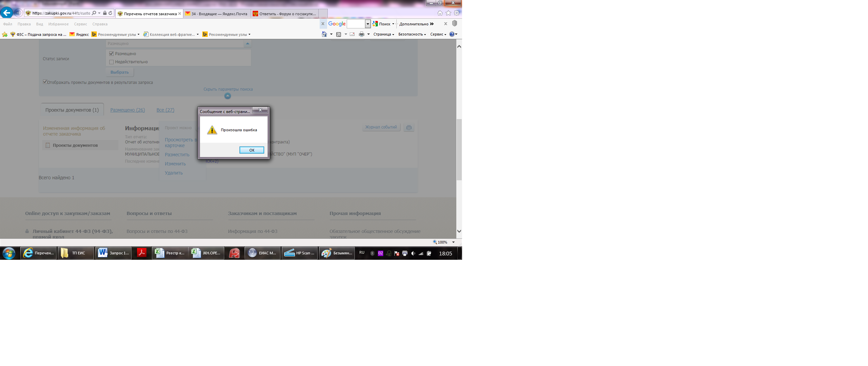
Task: Expand the Страница command bar dropdown
Action: tap(384, 34)
